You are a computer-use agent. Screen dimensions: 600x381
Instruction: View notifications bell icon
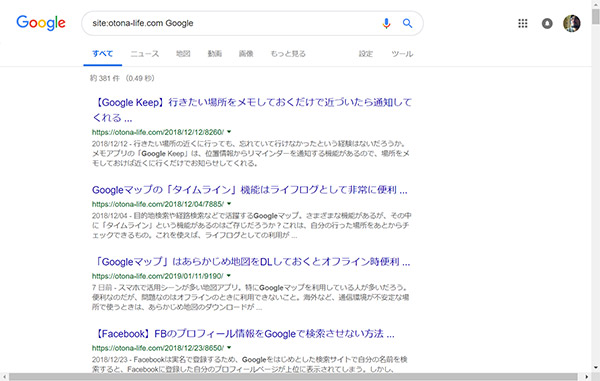(547, 23)
